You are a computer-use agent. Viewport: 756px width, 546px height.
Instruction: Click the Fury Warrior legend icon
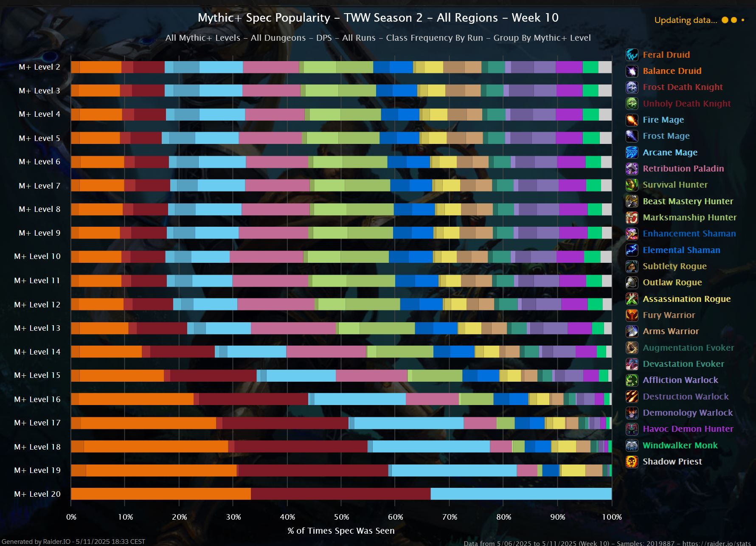click(x=632, y=315)
